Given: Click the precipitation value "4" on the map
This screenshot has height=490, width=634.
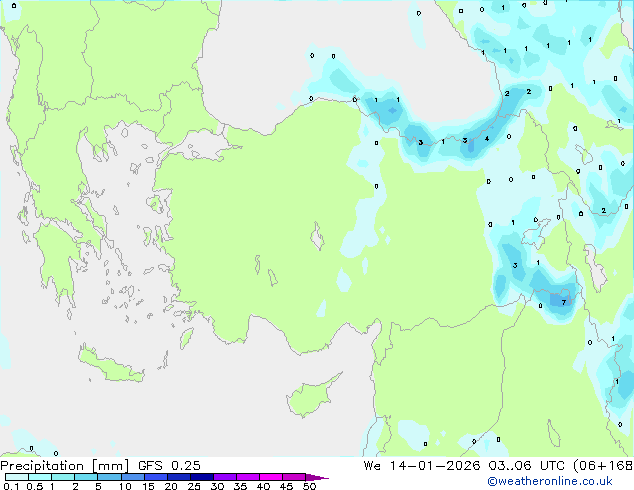Looking at the screenshot, I should (x=487, y=139).
